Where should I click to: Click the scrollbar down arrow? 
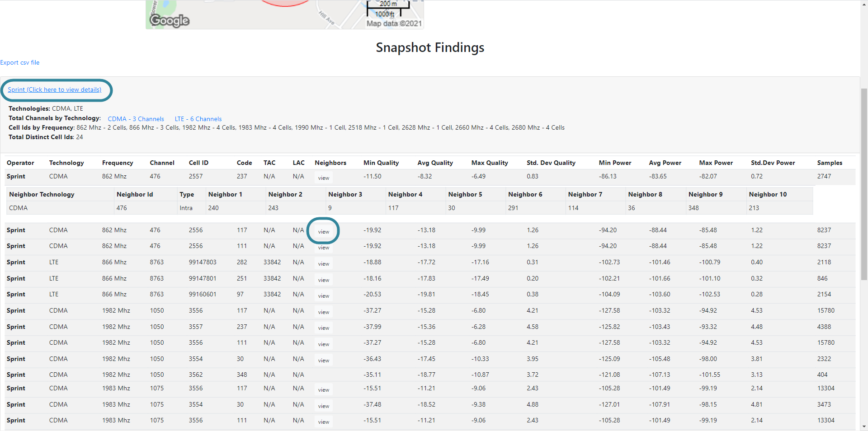tap(864, 426)
